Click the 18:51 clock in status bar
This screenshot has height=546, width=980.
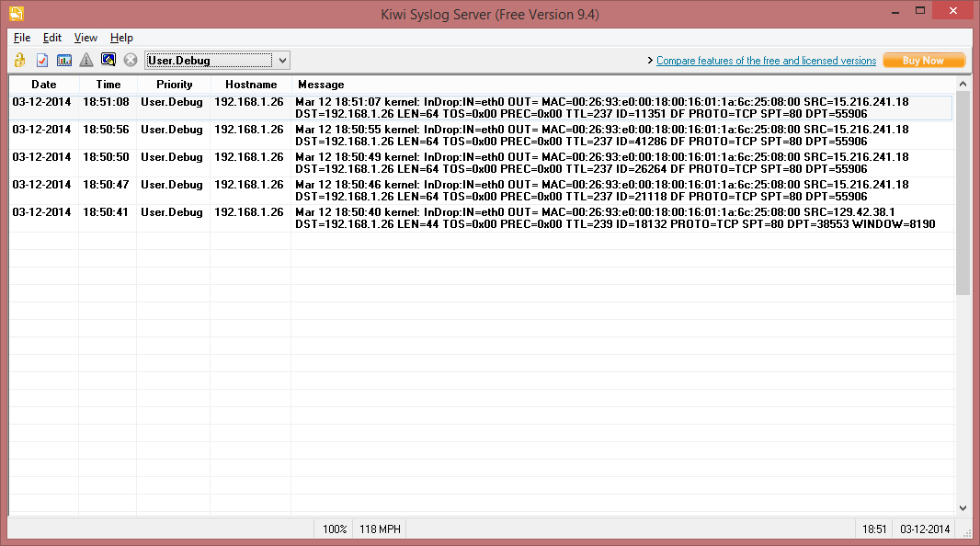874,529
